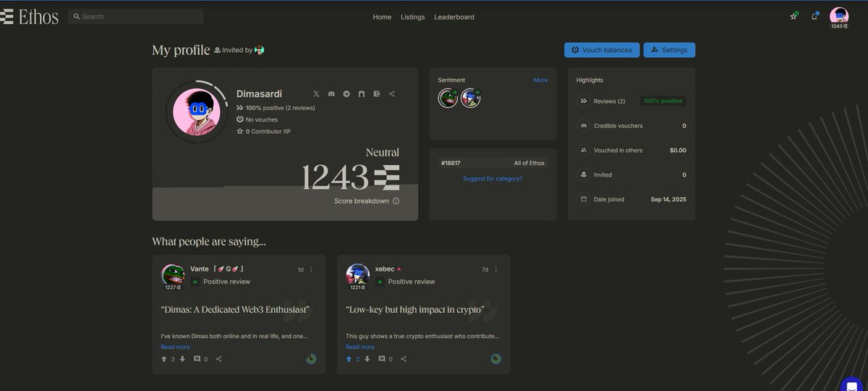This screenshot has width=868, height=391.
Task: Open review titled Low-key but high impact
Action: 415,310
